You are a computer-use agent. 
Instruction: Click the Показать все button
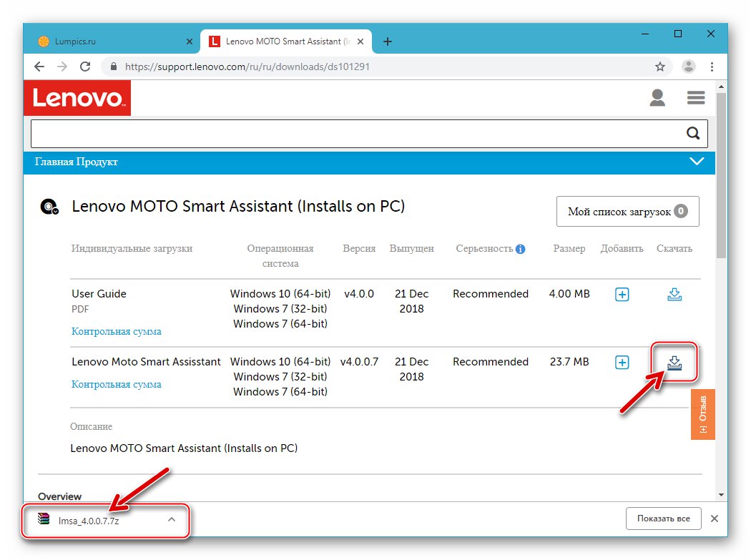pyautogui.click(x=663, y=519)
